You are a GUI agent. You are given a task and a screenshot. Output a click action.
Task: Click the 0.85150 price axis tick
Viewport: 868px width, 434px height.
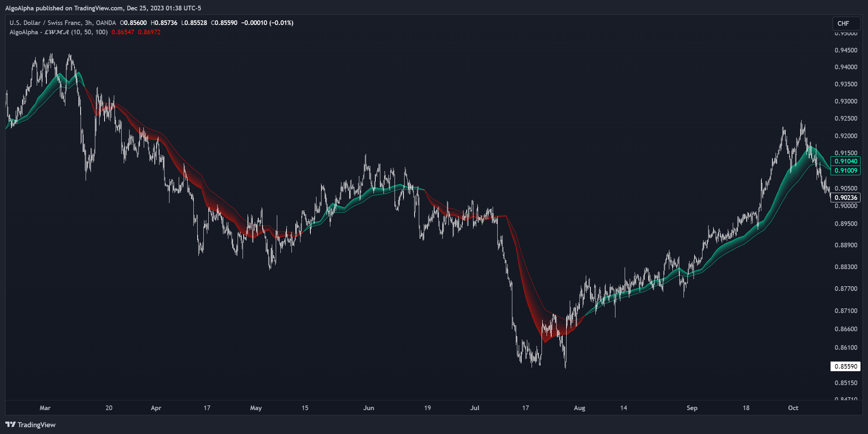[846, 383]
